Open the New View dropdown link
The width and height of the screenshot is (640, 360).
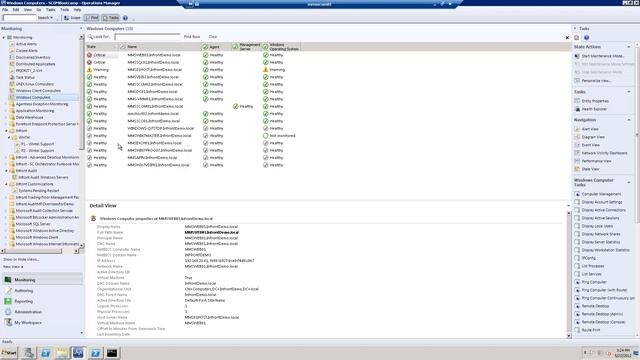[13, 267]
